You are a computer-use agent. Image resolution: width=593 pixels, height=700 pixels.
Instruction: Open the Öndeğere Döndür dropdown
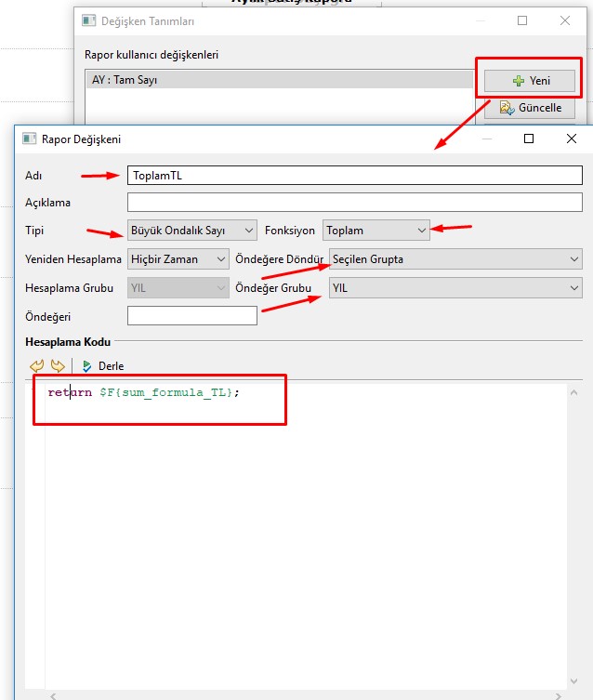click(455, 259)
